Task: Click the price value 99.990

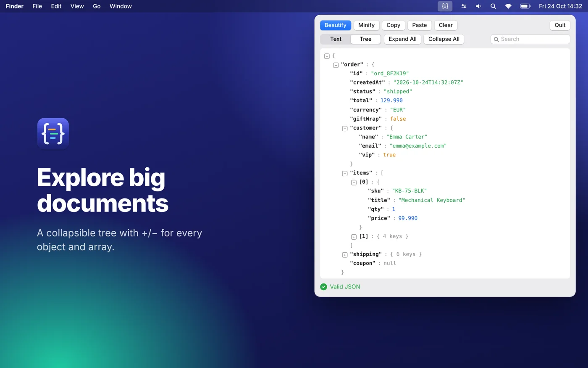Action: click(x=408, y=218)
